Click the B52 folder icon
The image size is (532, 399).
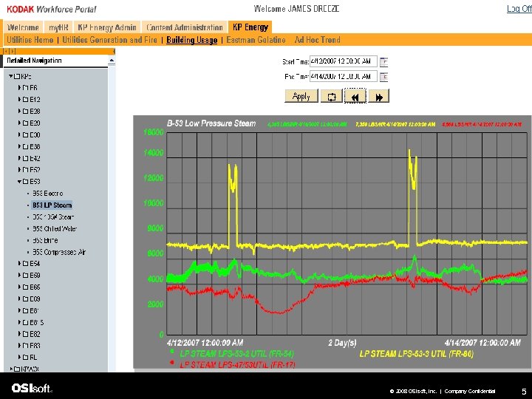click(x=25, y=170)
